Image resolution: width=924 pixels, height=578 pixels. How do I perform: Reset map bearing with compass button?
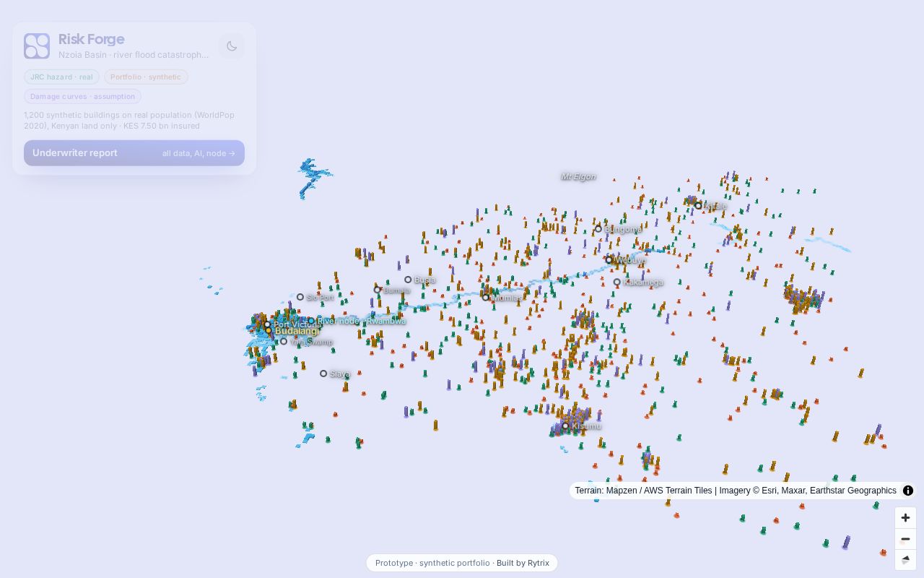point(905,560)
